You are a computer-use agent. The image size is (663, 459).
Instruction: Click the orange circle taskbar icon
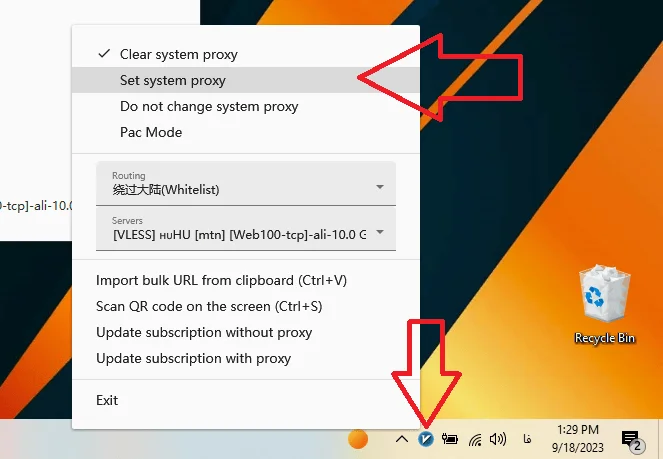coord(357,439)
